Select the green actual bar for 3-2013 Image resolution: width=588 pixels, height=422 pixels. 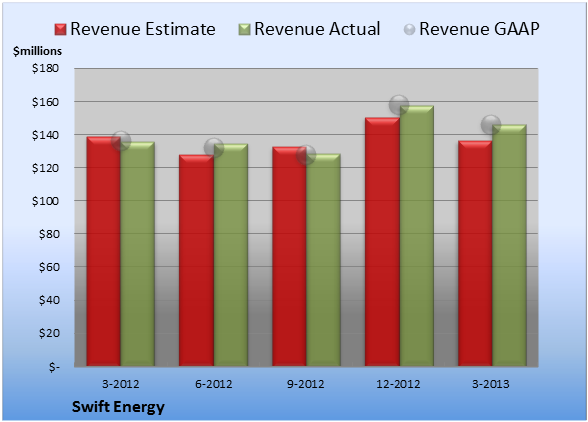click(509, 245)
